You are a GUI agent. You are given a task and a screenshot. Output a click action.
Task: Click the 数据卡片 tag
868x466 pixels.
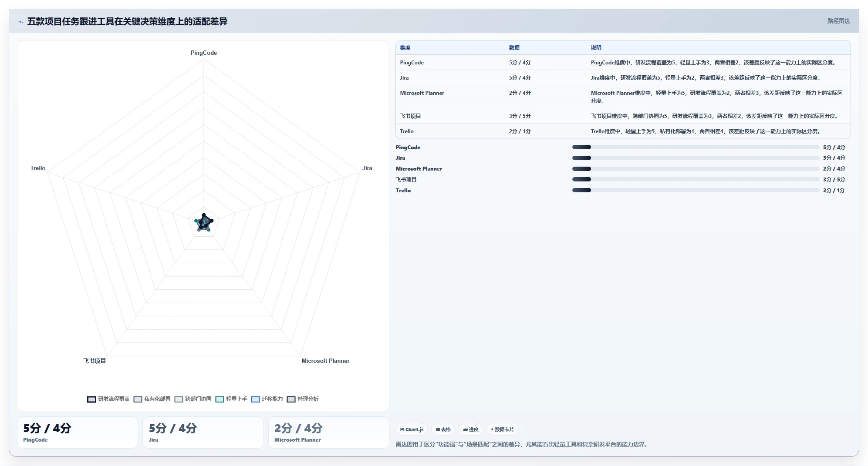pos(502,429)
